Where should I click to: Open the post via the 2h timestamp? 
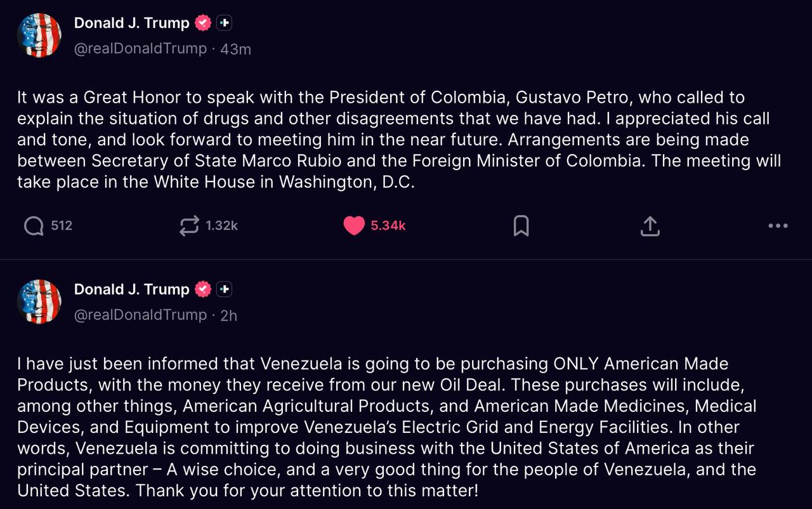pos(228,315)
